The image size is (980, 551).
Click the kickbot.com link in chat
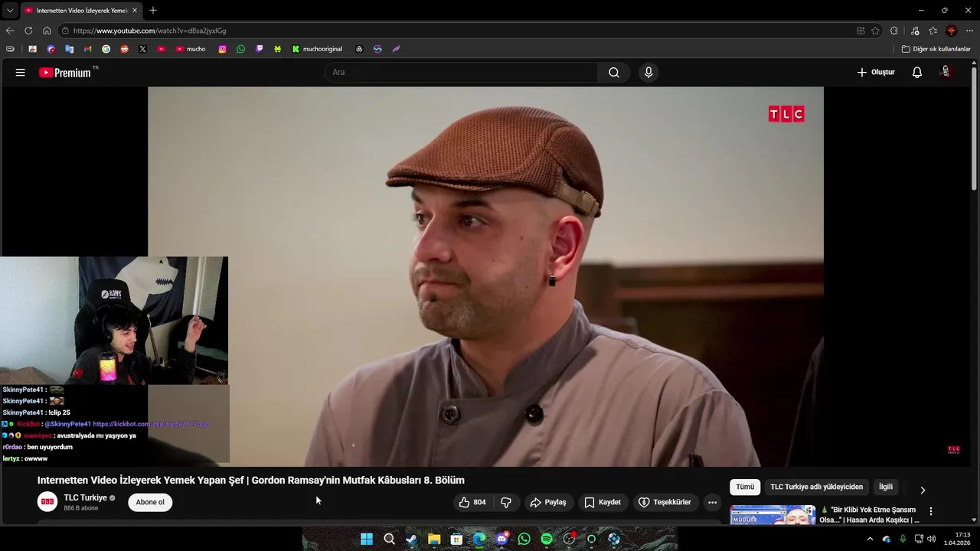[x=151, y=424]
